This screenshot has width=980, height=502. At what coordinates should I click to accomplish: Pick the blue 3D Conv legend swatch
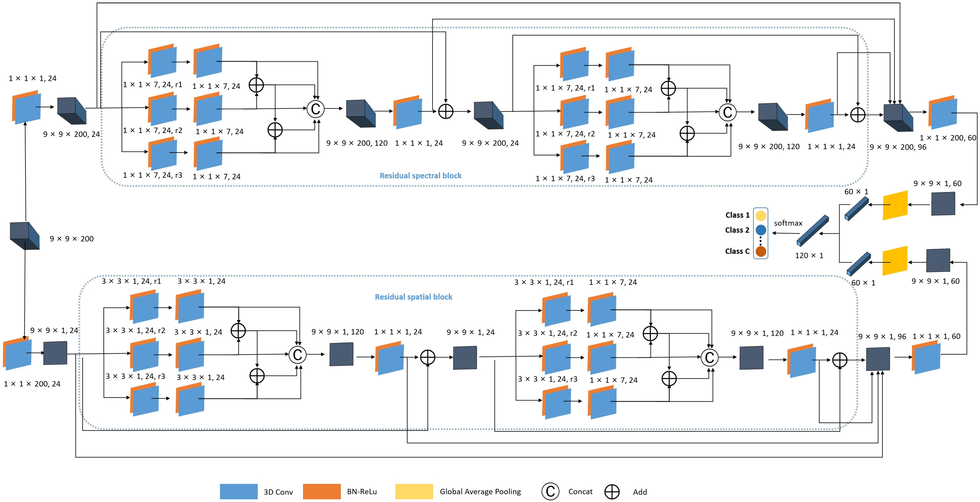point(238,491)
